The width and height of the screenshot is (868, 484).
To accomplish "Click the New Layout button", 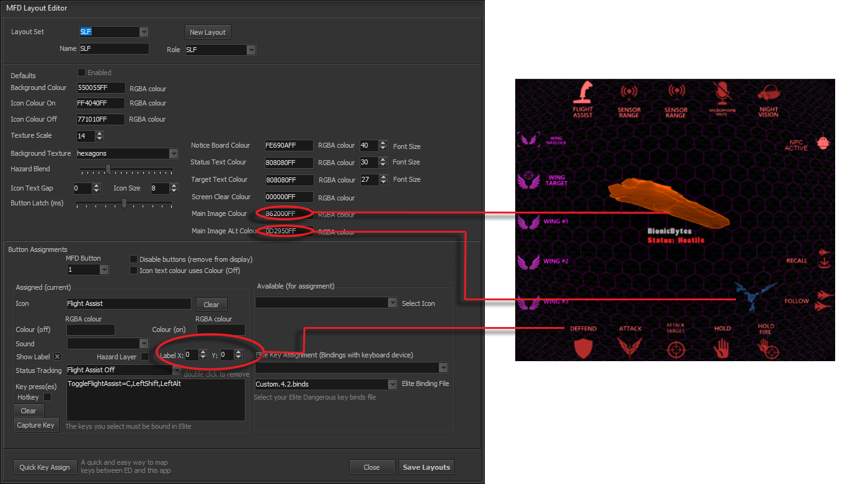I will [208, 32].
